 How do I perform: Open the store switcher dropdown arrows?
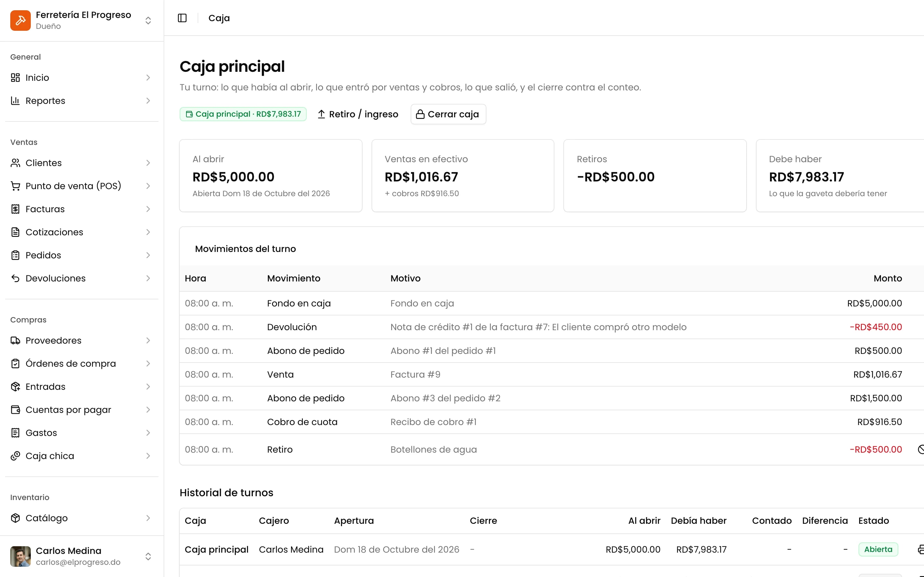148,20
